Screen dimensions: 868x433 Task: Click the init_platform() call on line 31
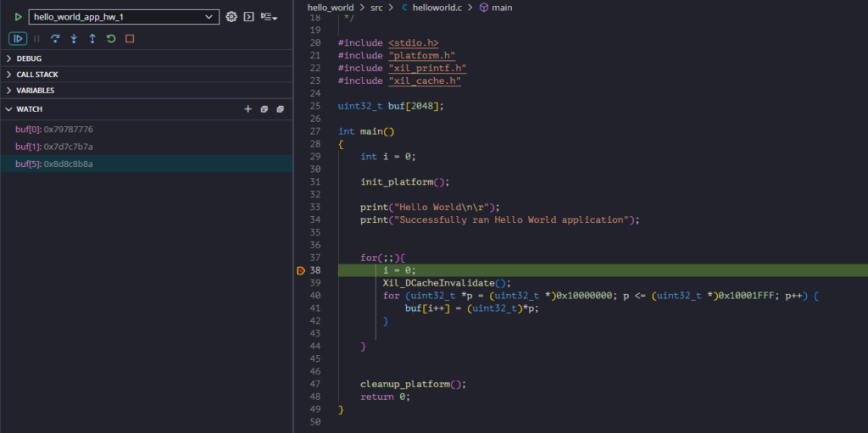[405, 181]
